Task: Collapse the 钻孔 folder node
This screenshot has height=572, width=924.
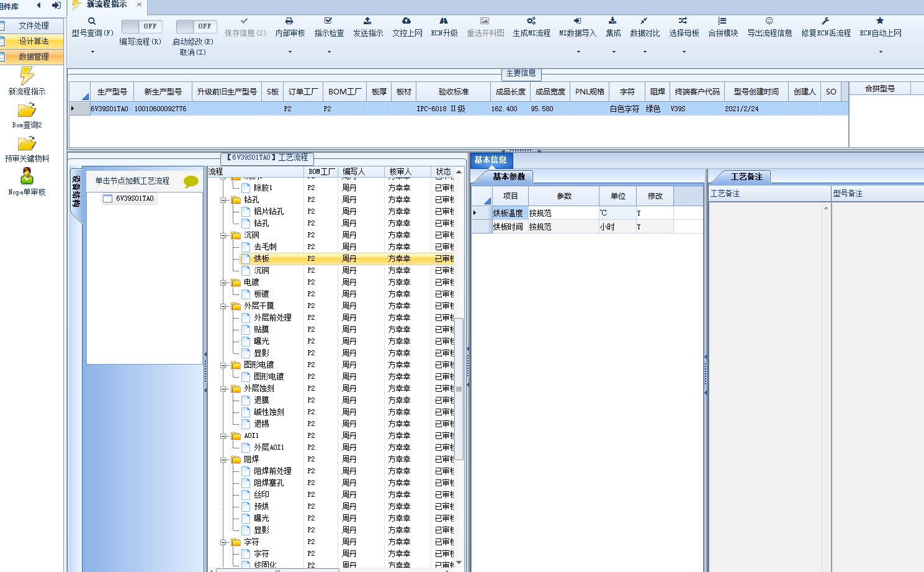Action: pos(223,200)
